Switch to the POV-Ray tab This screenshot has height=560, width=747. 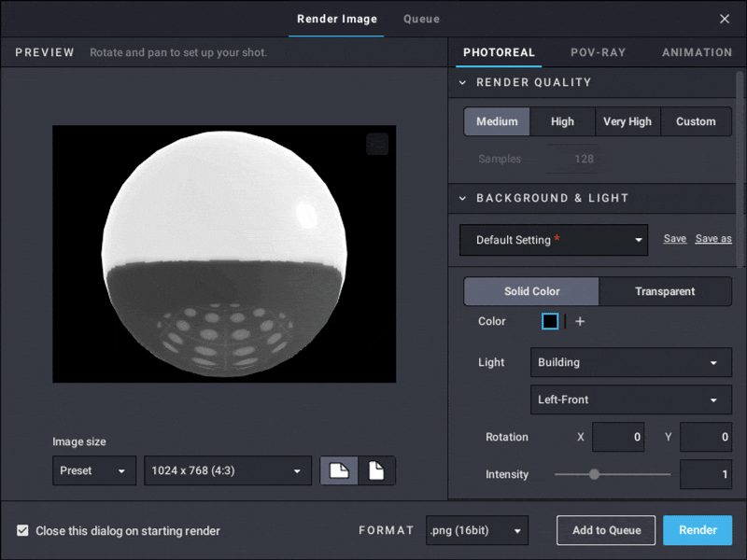pyautogui.click(x=598, y=53)
